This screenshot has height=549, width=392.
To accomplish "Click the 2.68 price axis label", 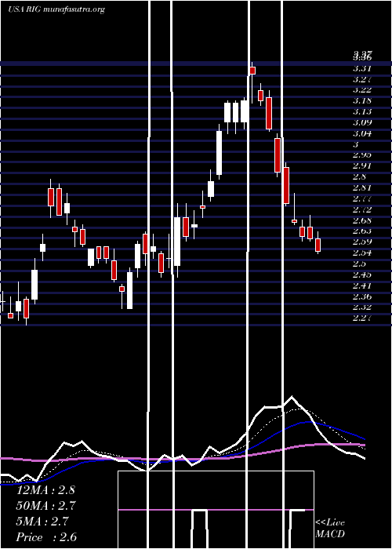I will [x=362, y=220].
